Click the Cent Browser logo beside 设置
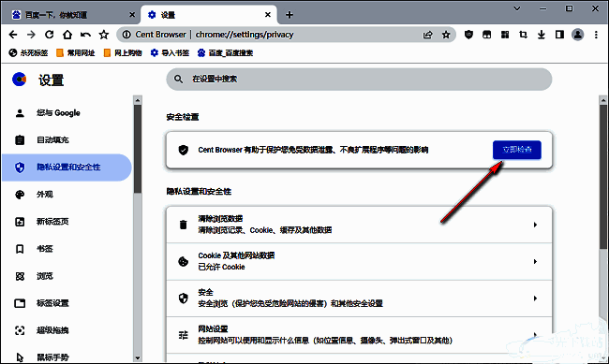The width and height of the screenshot is (609, 364). click(19, 80)
